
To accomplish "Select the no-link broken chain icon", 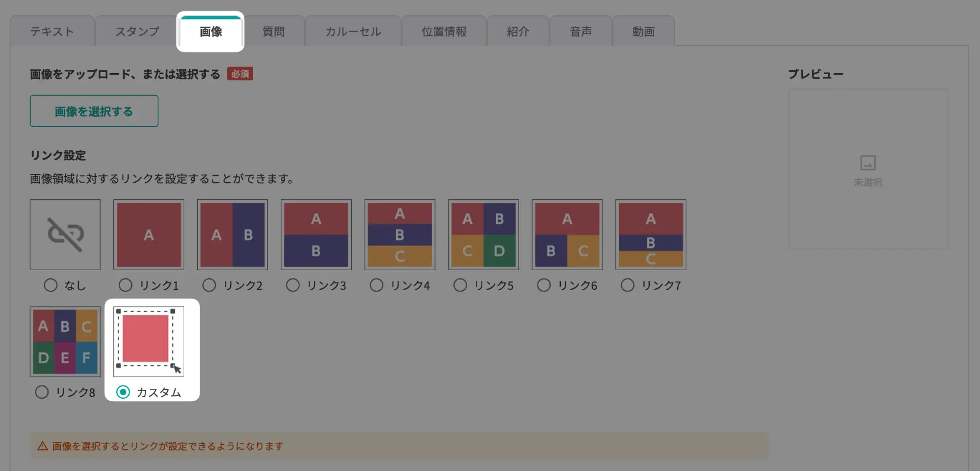I will 65,235.
